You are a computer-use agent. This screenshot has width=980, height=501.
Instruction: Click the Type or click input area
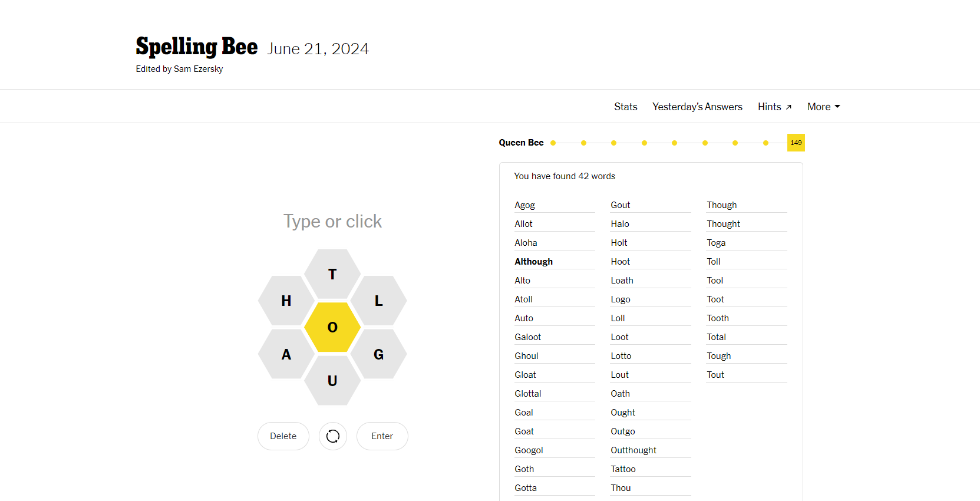pyautogui.click(x=332, y=221)
